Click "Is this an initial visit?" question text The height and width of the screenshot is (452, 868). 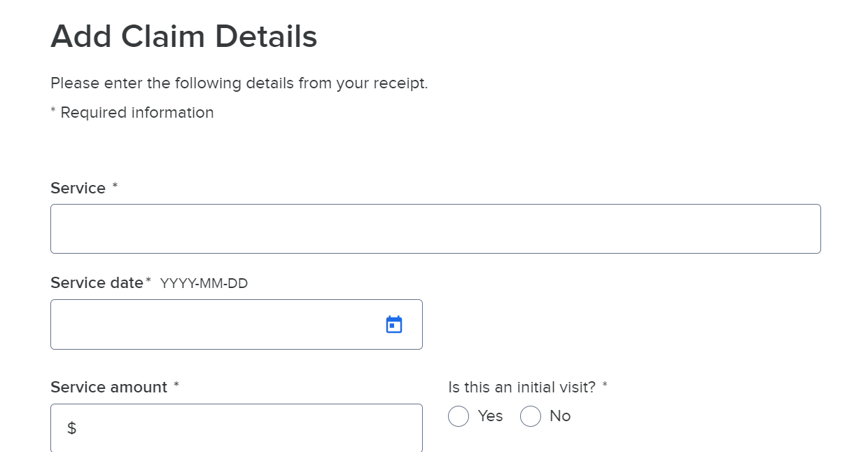521,388
